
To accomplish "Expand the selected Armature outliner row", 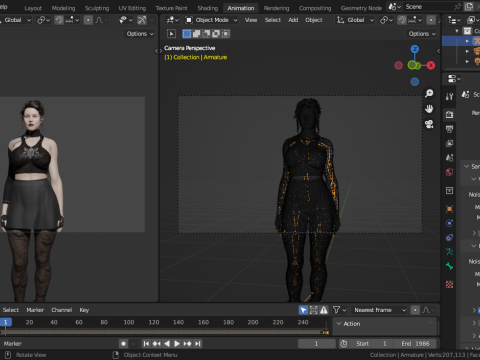I will click(x=467, y=41).
